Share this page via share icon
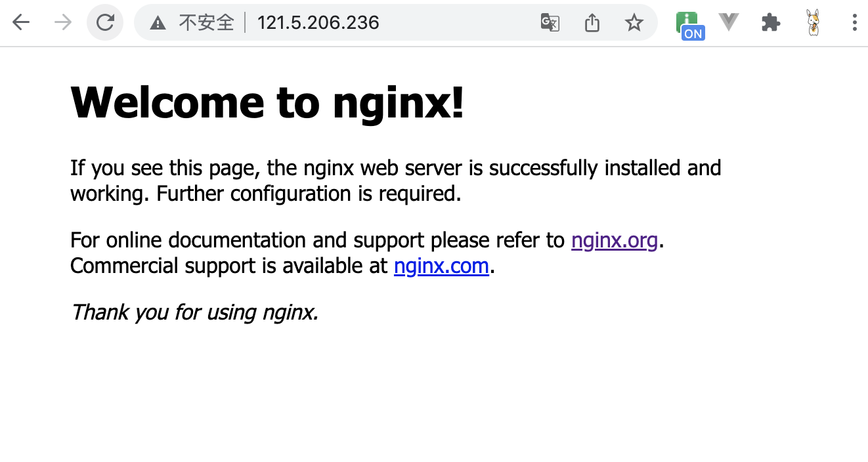Image resolution: width=868 pixels, height=462 pixels. click(592, 23)
